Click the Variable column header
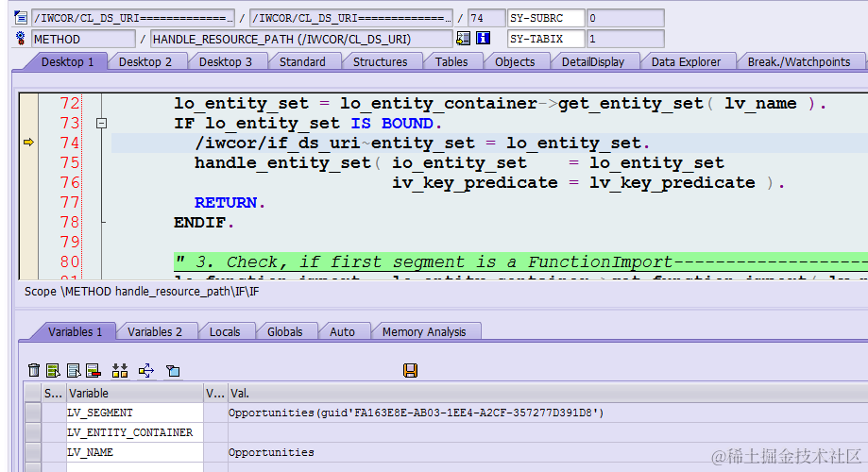Viewport: 868px width, 472px height. 135,394
